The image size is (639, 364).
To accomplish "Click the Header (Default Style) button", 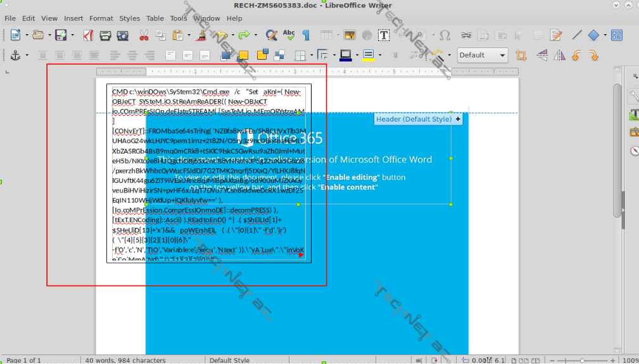I will click(418, 119).
